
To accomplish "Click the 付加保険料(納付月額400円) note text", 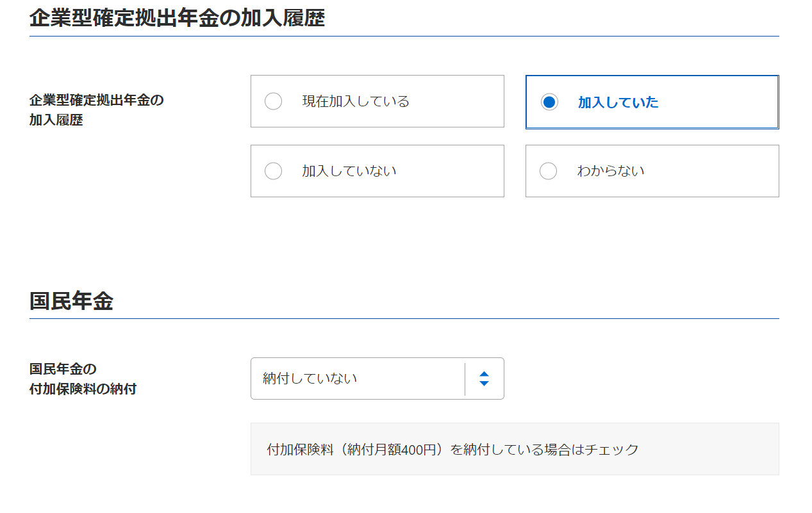I will 452,450.
